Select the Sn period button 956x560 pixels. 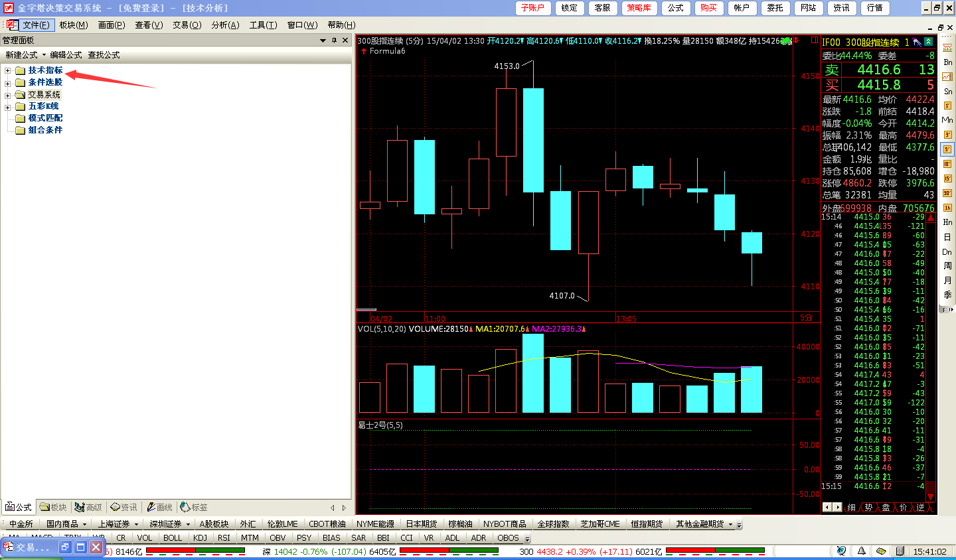pyautogui.click(x=947, y=91)
